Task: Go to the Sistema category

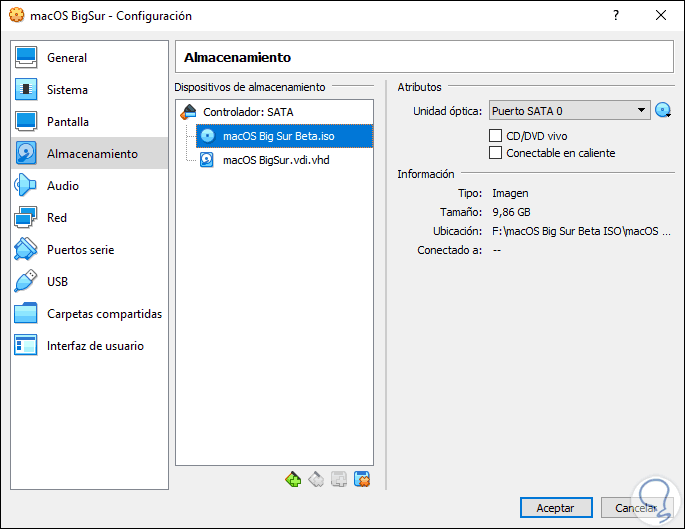Action: (67, 90)
